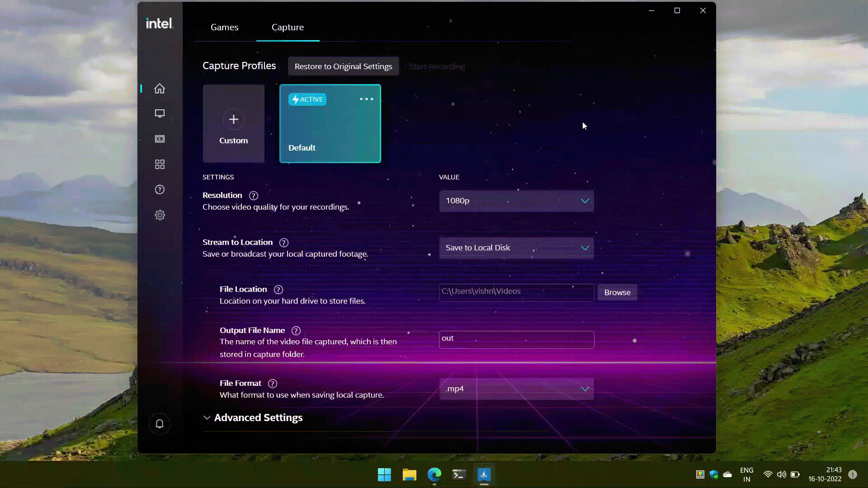
Task: Select the Capture tab
Action: [x=288, y=27]
